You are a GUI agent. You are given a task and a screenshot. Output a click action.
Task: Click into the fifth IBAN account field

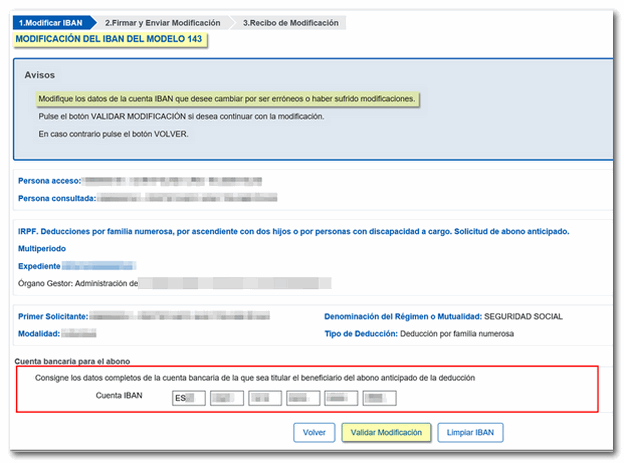(341, 398)
